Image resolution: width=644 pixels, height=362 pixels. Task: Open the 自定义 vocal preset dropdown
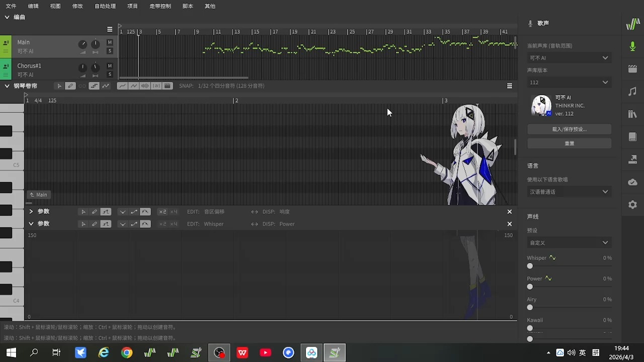pos(569,243)
